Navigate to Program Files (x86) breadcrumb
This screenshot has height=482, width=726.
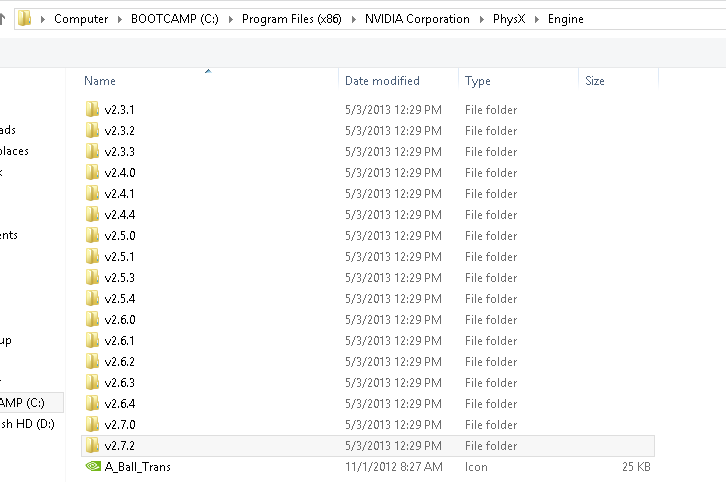(x=292, y=19)
